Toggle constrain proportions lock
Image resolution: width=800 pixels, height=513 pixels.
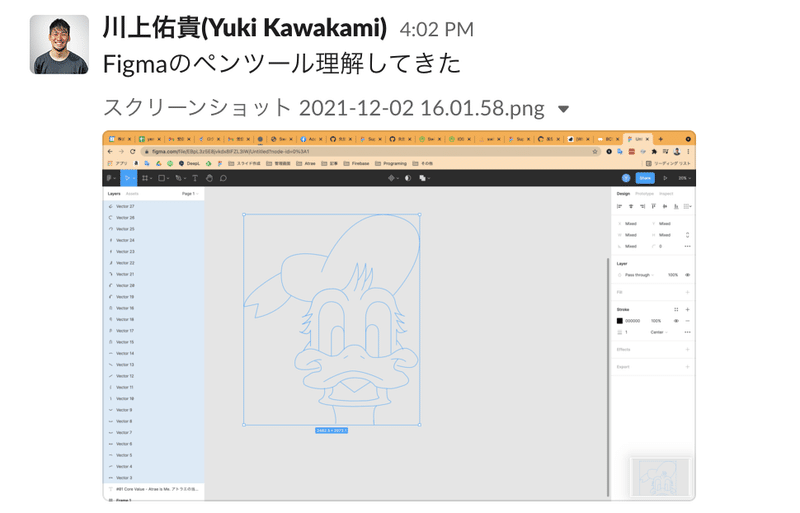(687, 235)
